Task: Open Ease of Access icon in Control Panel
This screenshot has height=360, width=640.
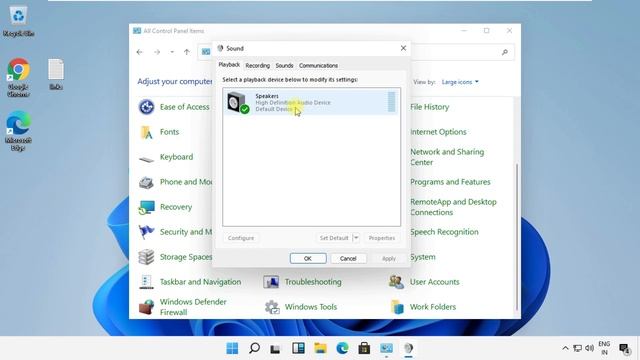Action: (x=147, y=107)
